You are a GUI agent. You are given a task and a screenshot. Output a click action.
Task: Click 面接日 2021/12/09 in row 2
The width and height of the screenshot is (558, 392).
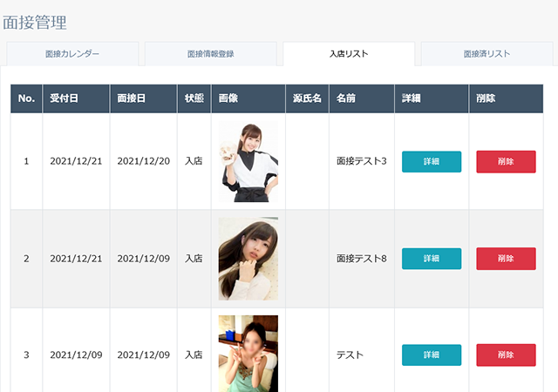tap(143, 259)
